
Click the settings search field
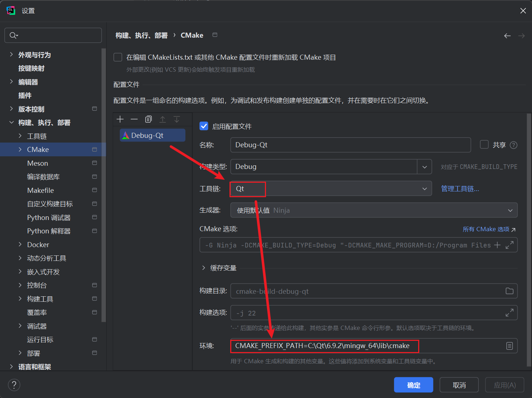[53, 35]
